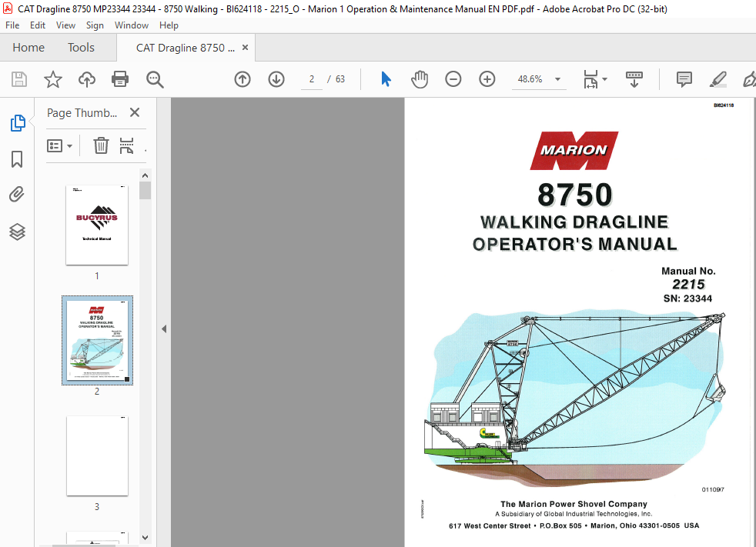Screen dimensions: 756x547
Task: Click 'WALKING DRAGLINE' heading text
Action: (x=574, y=222)
